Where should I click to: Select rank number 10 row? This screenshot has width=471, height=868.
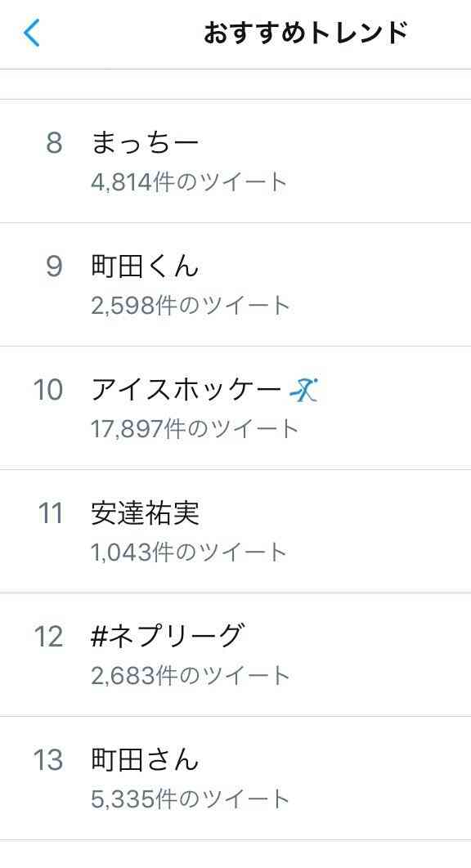[235, 408]
